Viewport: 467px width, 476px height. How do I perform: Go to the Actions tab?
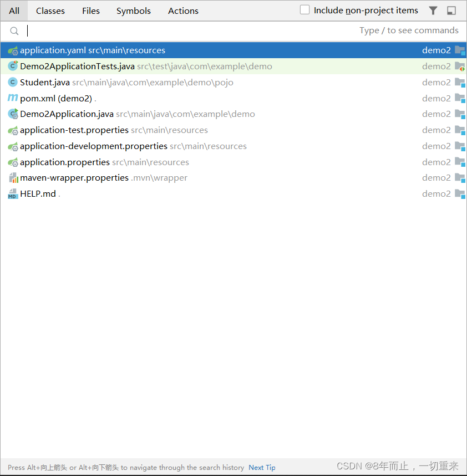(x=183, y=11)
